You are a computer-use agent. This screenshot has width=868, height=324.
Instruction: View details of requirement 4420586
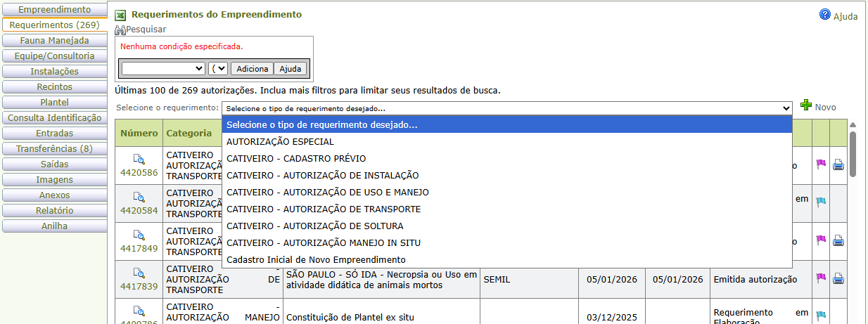tap(139, 160)
